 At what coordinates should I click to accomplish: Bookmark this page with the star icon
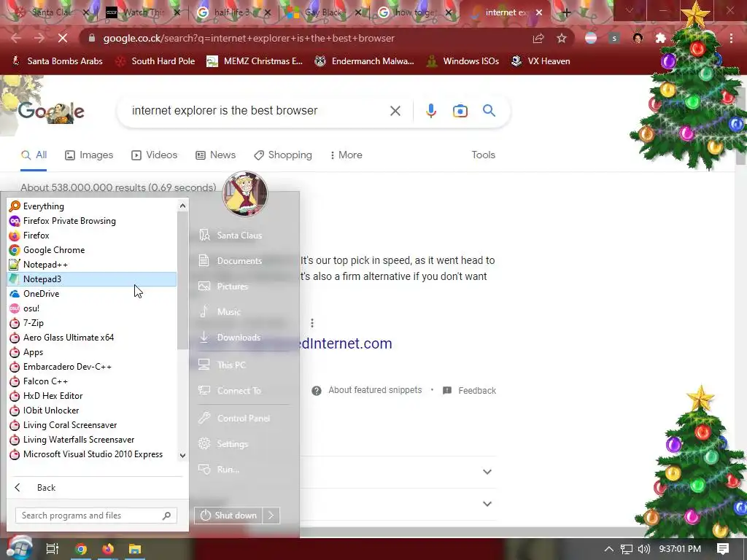pos(562,38)
